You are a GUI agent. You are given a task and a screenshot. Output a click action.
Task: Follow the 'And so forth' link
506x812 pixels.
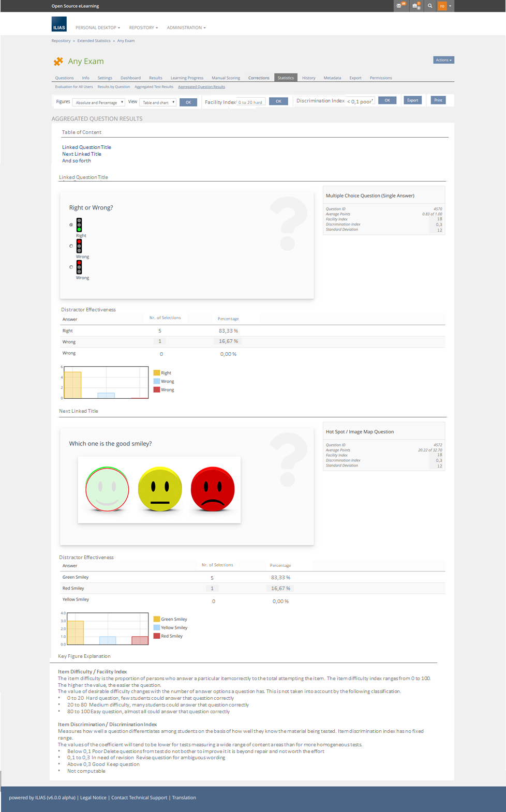point(77,161)
